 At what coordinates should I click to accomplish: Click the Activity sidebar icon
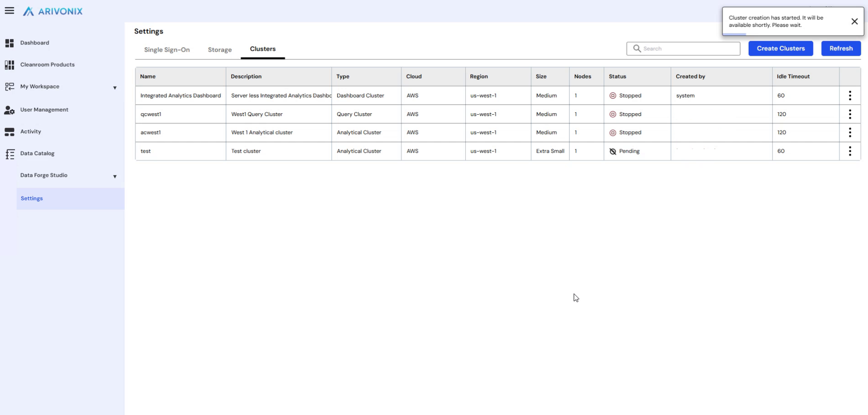click(x=10, y=132)
